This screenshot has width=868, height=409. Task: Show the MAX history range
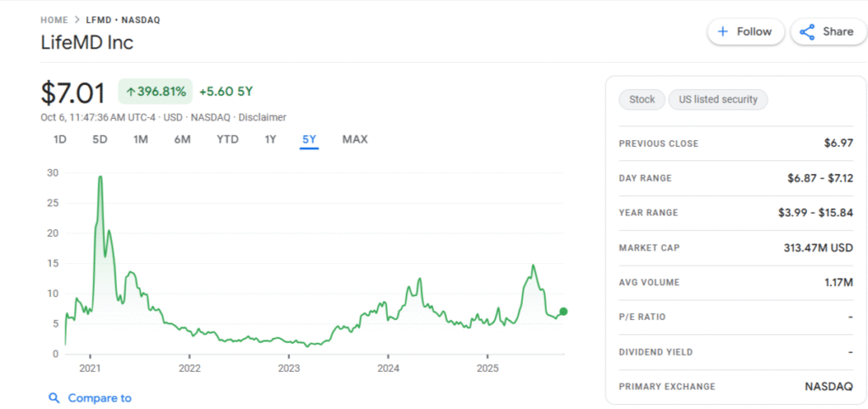[354, 139]
